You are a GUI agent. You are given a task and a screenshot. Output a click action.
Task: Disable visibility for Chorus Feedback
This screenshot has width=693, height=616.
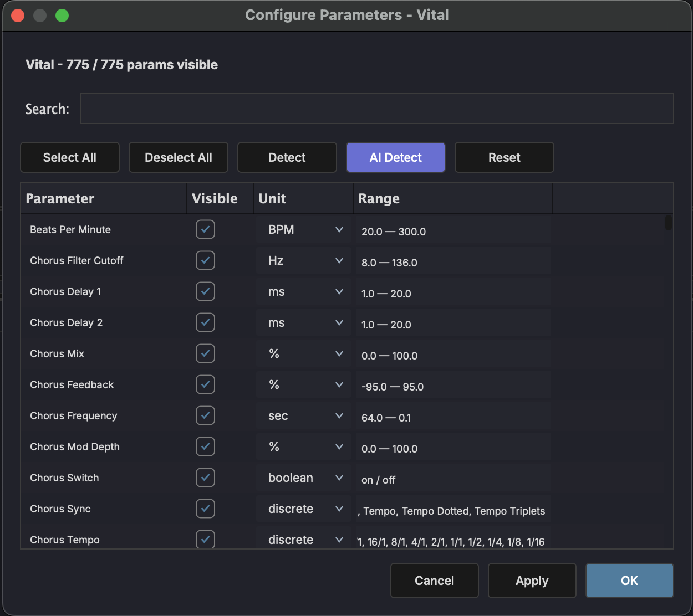click(x=205, y=384)
